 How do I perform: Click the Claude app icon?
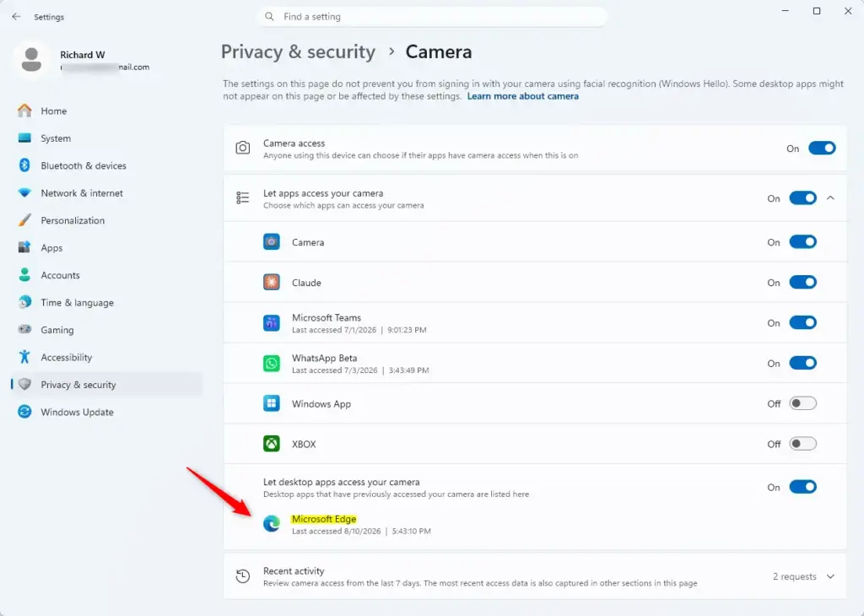click(x=271, y=282)
